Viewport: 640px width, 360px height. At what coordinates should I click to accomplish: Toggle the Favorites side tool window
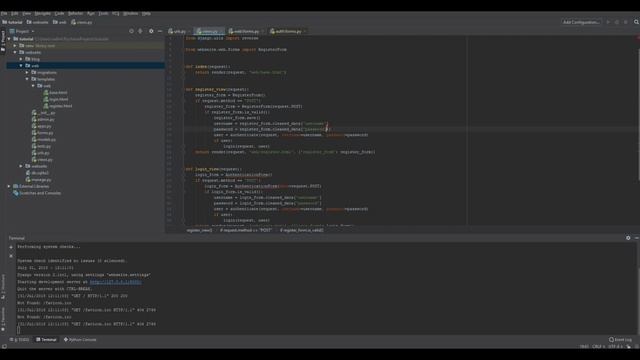(x=3, y=318)
